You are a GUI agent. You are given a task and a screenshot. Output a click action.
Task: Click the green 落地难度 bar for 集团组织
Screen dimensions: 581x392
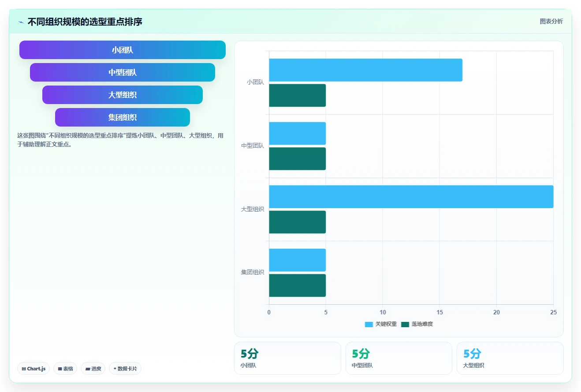[x=297, y=285]
